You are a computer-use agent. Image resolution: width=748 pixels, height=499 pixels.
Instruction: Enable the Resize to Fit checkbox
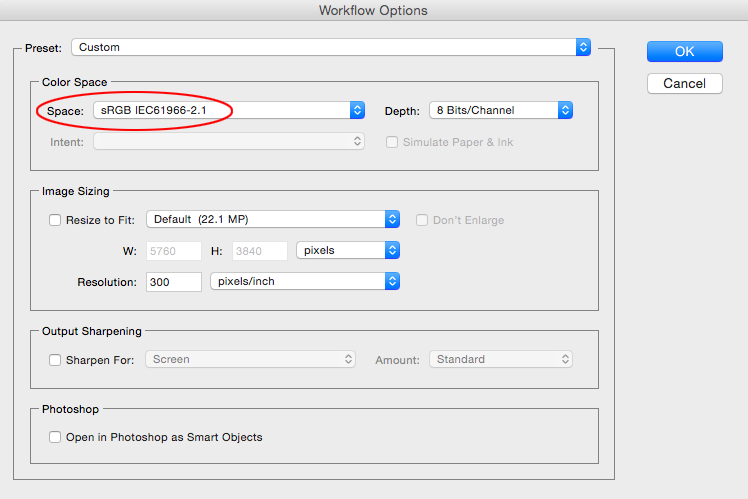coord(55,220)
